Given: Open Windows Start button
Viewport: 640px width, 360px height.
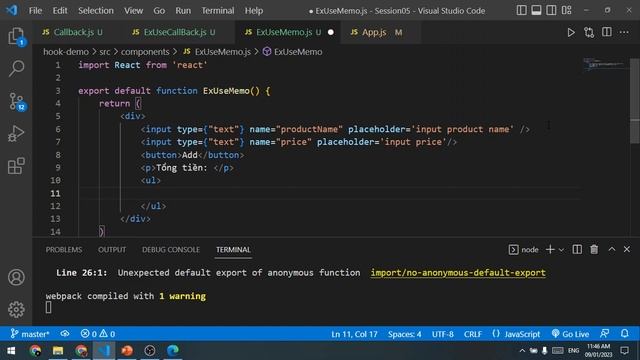Looking at the screenshot, I should (11, 351).
